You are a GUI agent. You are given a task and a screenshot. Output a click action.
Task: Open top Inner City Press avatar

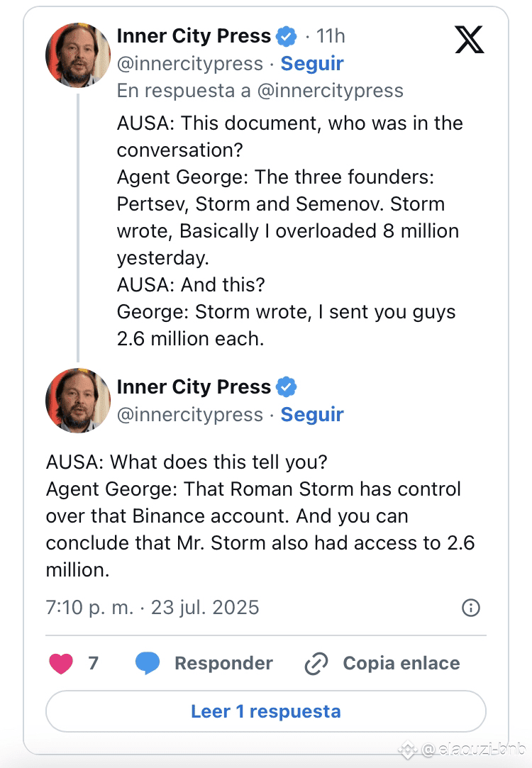tap(78, 55)
